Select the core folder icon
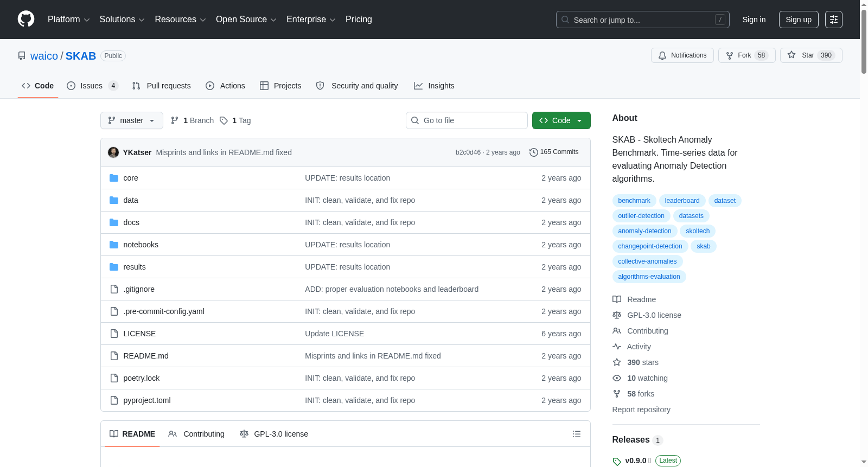The width and height of the screenshot is (868, 467). click(x=114, y=178)
